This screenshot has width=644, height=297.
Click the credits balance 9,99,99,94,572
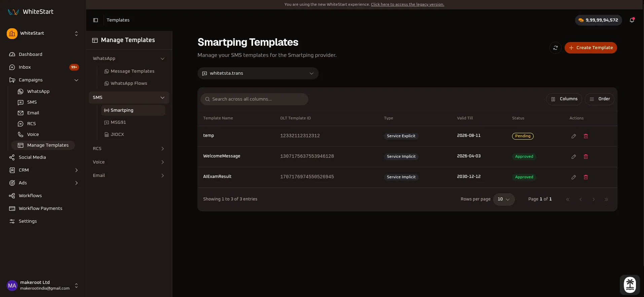coord(598,20)
